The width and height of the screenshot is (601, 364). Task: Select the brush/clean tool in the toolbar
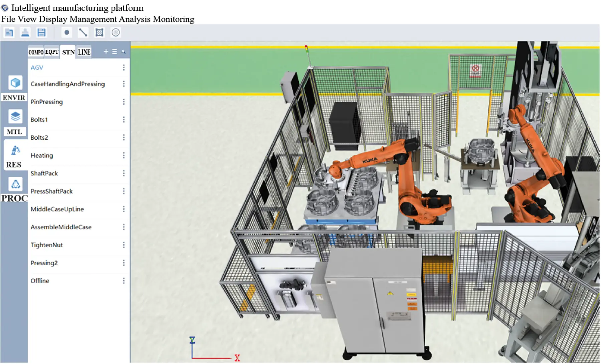(25, 32)
